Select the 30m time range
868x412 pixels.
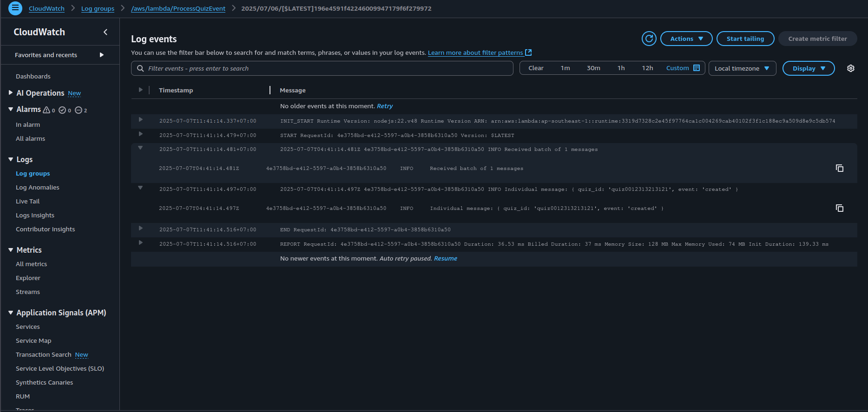coord(593,68)
